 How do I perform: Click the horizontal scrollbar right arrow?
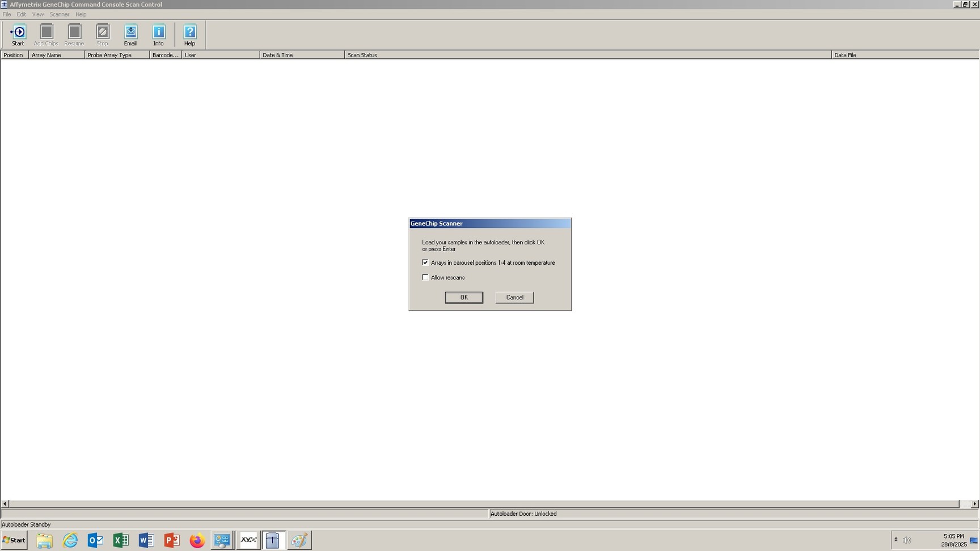pos(974,504)
